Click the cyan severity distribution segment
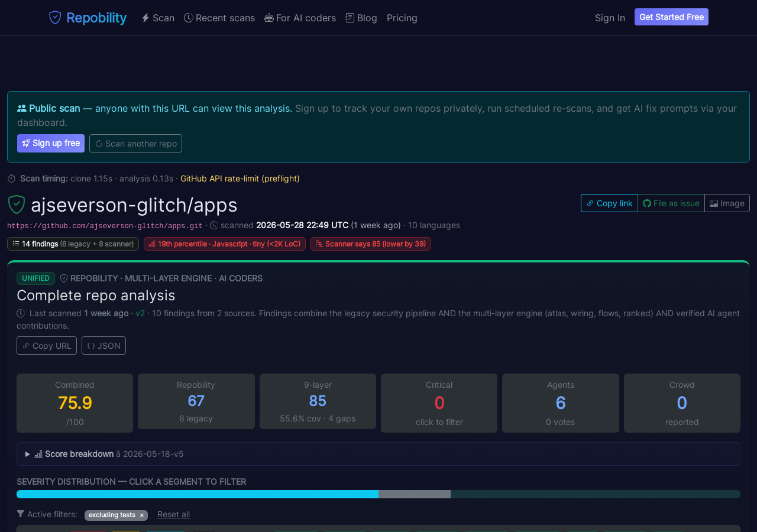 (198, 494)
